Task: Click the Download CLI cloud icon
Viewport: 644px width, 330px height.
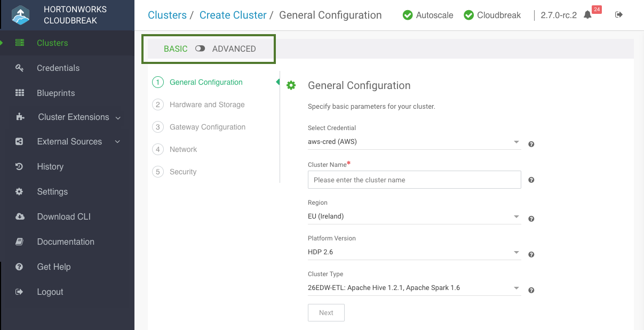Action: click(20, 216)
